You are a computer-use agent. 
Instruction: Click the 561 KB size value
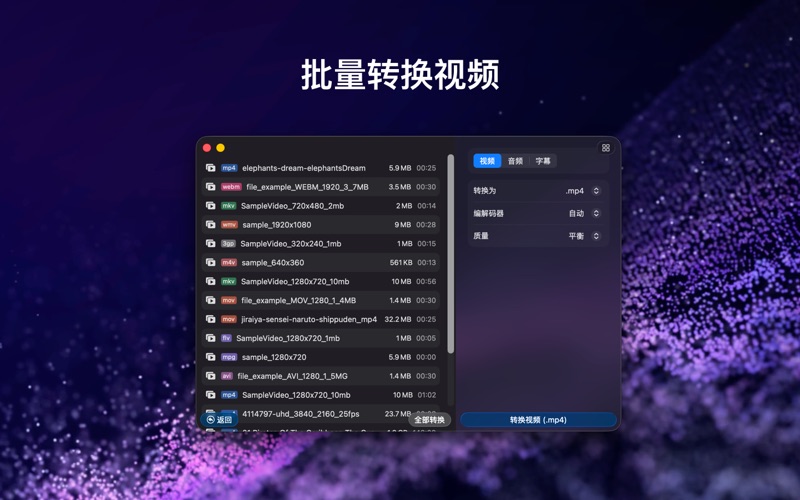(x=401, y=262)
